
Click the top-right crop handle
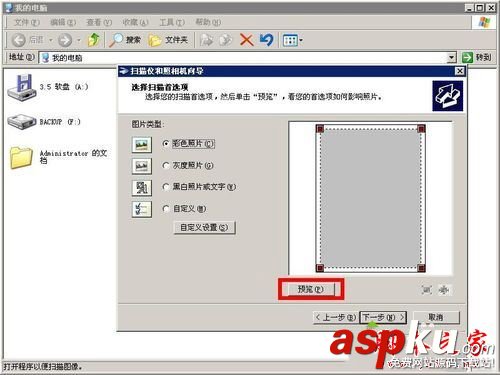[421, 129]
